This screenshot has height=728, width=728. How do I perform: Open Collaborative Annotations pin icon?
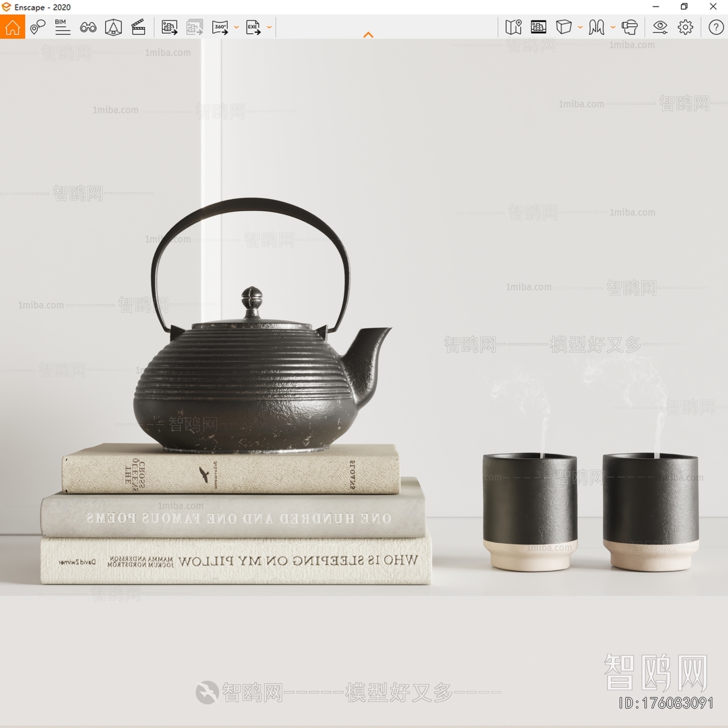point(38,27)
